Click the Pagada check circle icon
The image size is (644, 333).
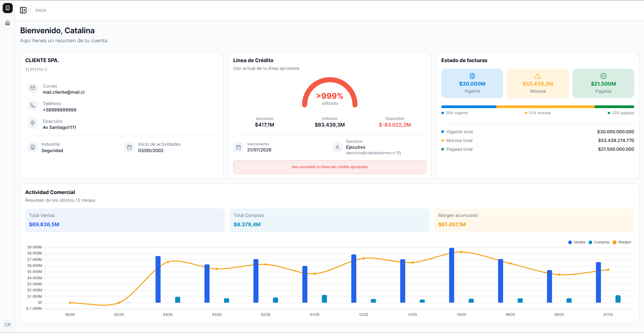pos(603,76)
